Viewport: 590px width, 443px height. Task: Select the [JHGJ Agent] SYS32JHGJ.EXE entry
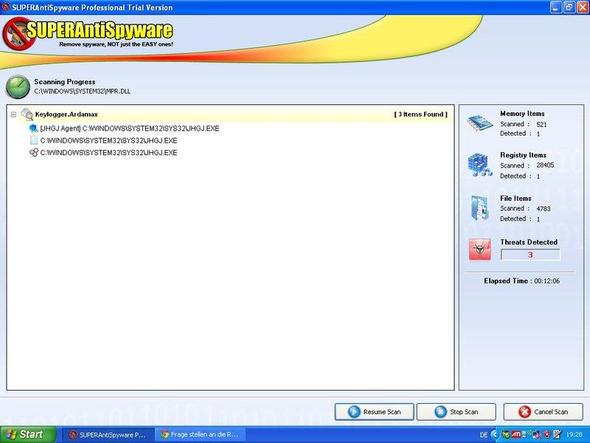pos(130,128)
